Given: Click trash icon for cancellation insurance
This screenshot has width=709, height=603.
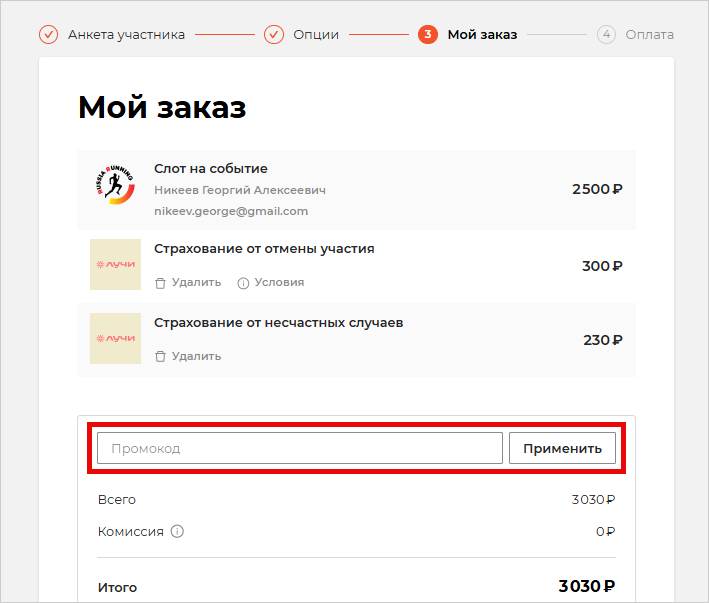Looking at the screenshot, I should [x=160, y=283].
